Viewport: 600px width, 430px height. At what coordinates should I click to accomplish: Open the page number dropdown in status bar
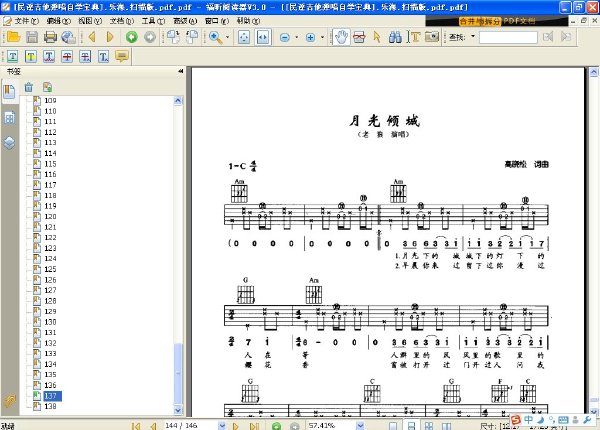(x=222, y=425)
